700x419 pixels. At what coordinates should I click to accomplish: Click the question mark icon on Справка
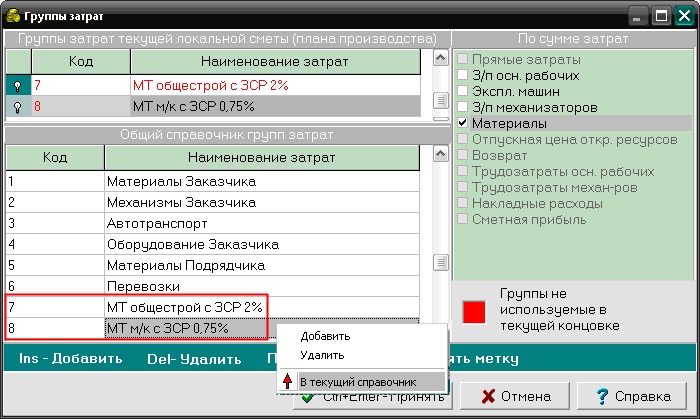(602, 396)
